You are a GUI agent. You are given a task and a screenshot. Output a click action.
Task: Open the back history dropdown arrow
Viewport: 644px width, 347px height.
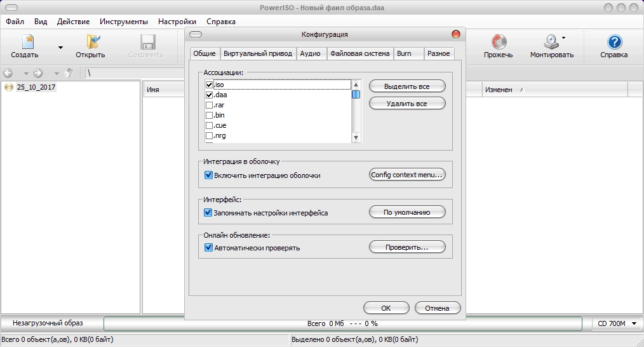pyautogui.click(x=26, y=74)
